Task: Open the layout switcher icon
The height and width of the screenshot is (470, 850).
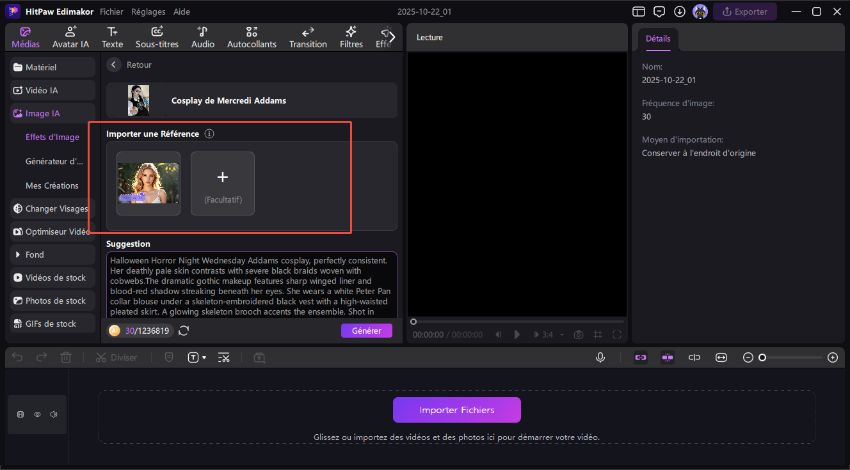Action: (639, 12)
